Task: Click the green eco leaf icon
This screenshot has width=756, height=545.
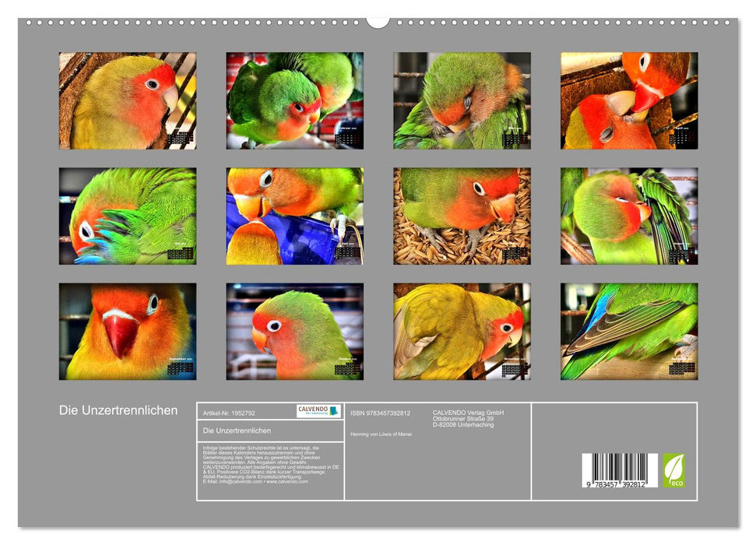Action: [673, 470]
